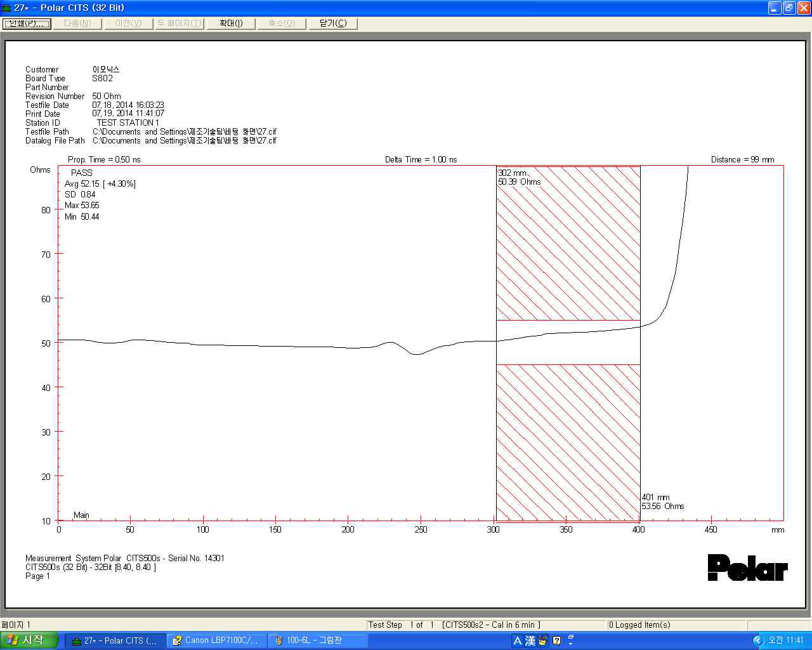Select the Polar CITS taskbar button
Image resolution: width=812 pixels, height=650 pixels.
(x=115, y=640)
